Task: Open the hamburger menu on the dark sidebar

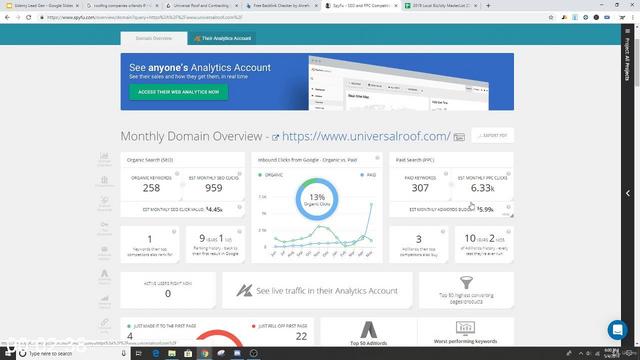Action: point(628,31)
